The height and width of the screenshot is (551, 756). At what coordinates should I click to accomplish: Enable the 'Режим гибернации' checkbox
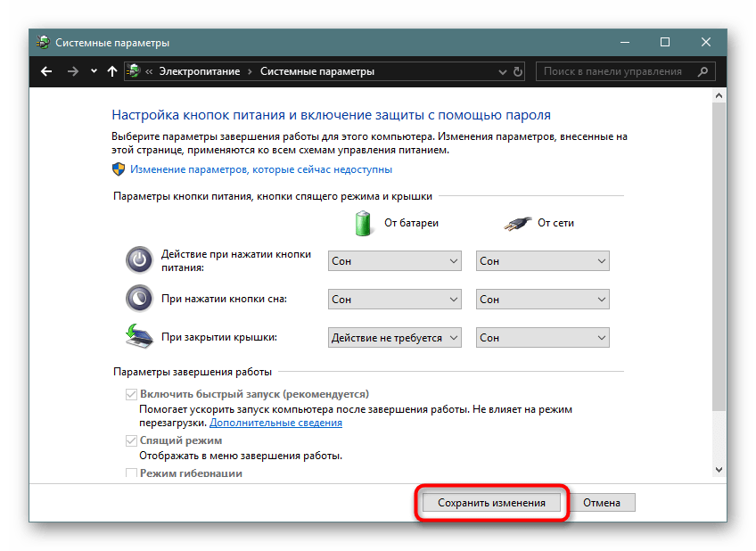(x=132, y=473)
